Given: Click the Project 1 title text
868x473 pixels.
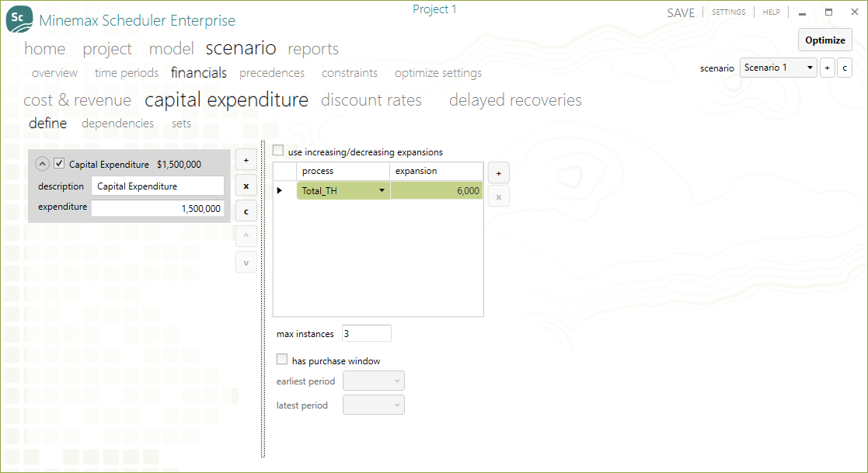Looking at the screenshot, I should point(434,9).
